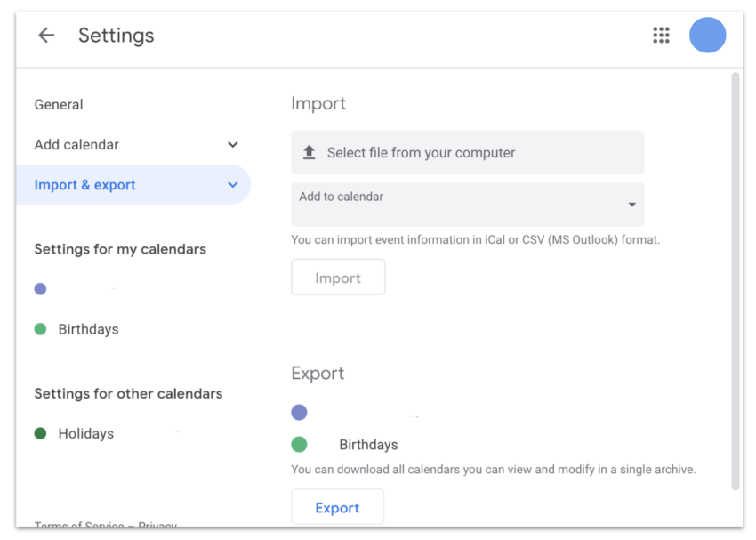
Task: Open the Add to calendar dropdown
Action: (467, 205)
